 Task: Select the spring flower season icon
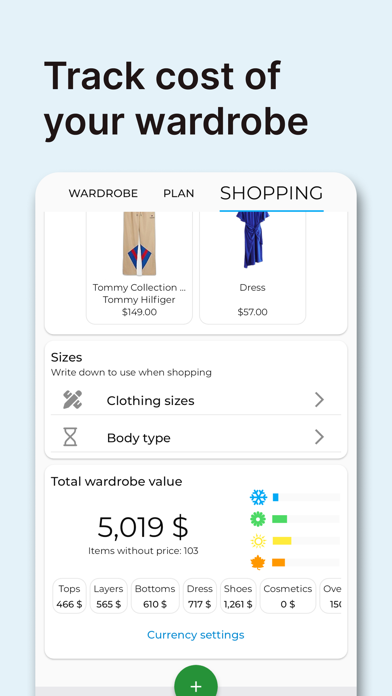coord(258,518)
